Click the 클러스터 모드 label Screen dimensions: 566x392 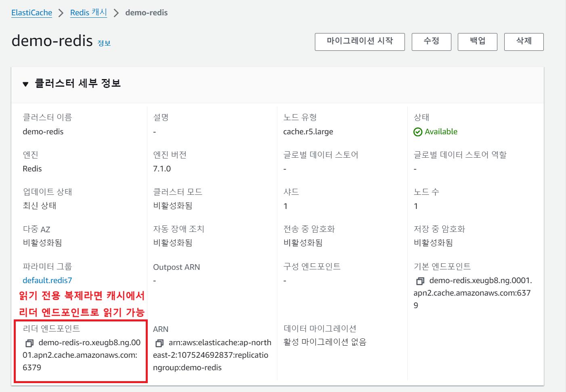point(178,192)
